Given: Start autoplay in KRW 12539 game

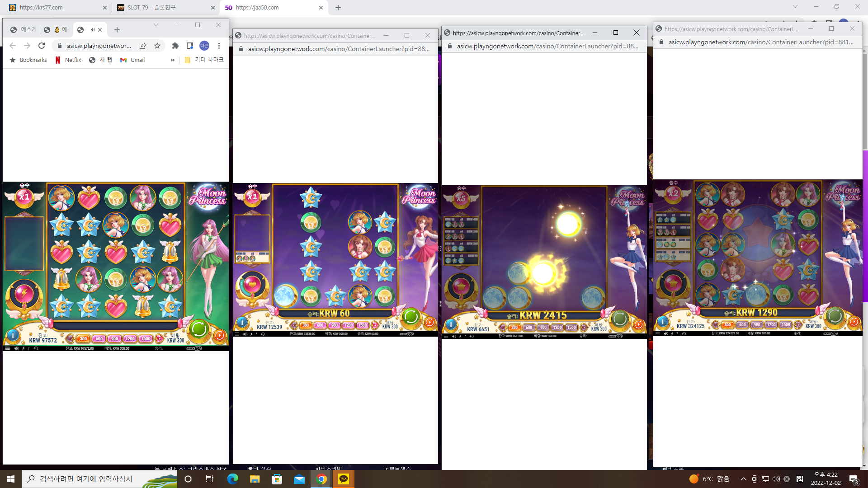Looking at the screenshot, I should tap(429, 322).
